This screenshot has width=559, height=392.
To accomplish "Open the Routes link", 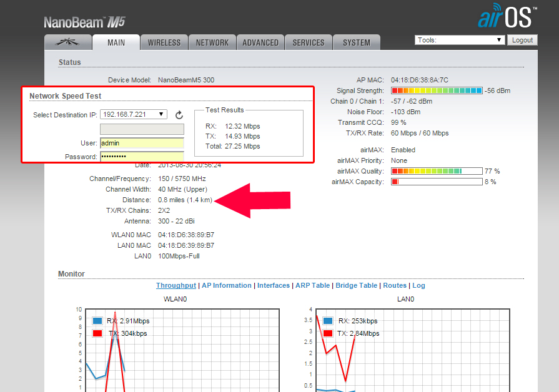I will point(395,285).
